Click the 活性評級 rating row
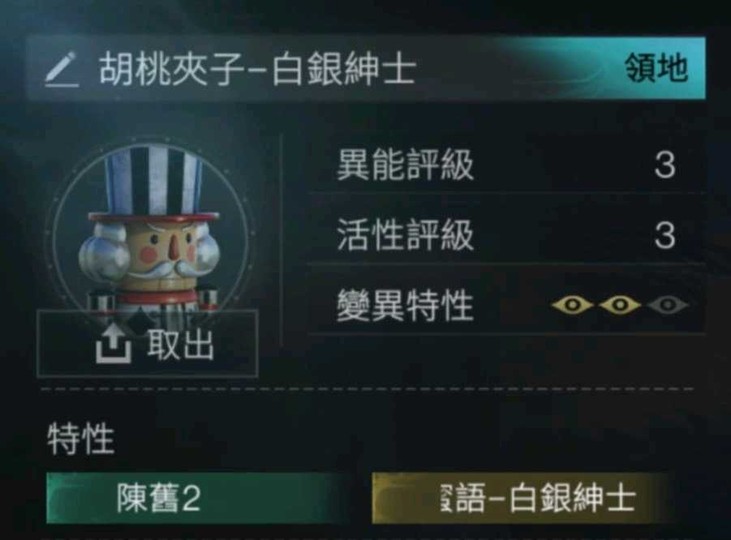The height and width of the screenshot is (540, 731). 506,235
